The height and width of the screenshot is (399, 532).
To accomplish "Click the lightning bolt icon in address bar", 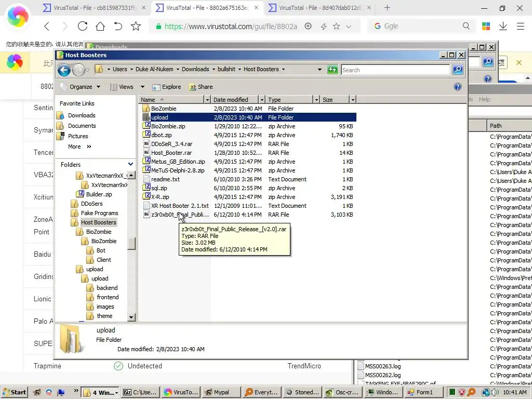I will 323,26.
